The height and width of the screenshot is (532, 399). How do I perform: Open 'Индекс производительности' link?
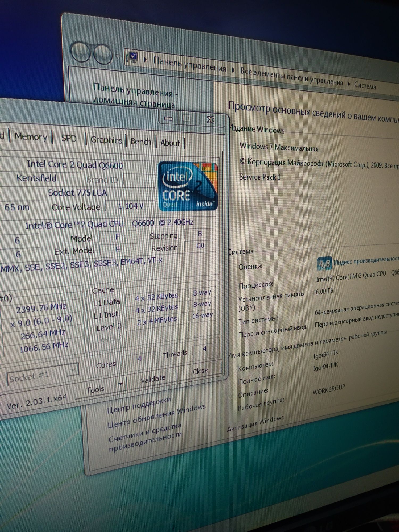pyautogui.click(x=366, y=261)
